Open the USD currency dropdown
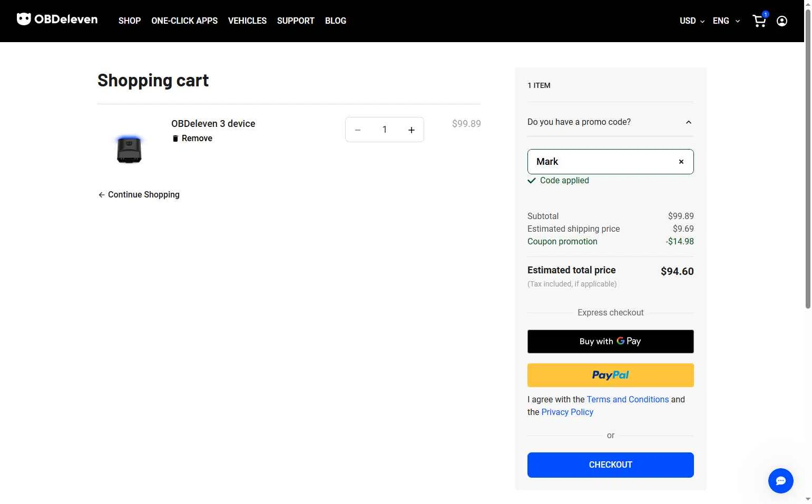This screenshot has height=504, width=812. 692,21
